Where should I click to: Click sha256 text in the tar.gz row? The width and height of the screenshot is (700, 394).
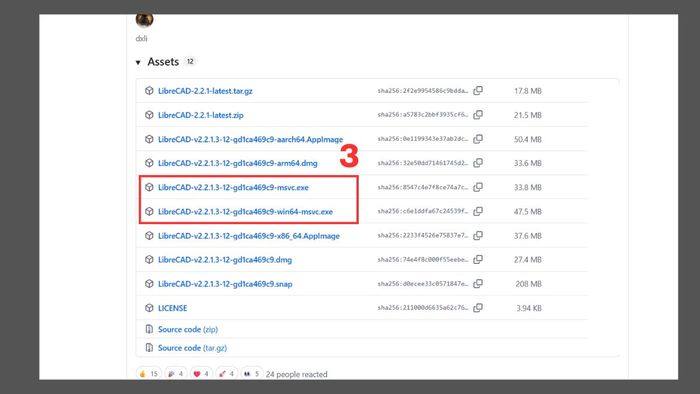coord(423,91)
